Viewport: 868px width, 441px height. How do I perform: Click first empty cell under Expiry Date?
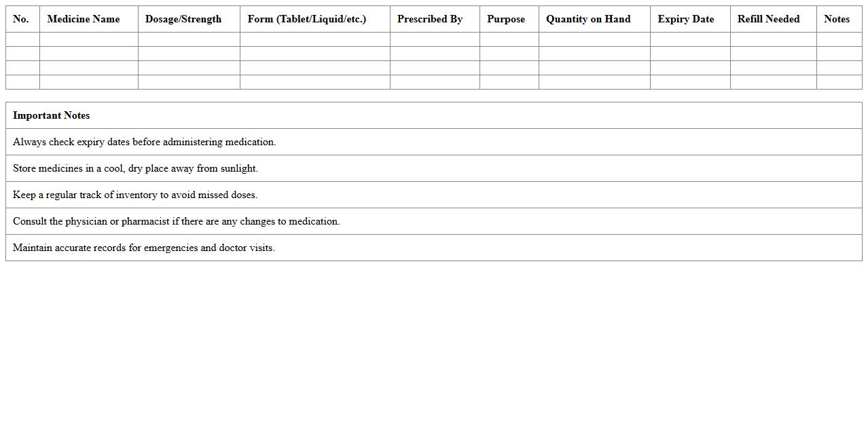click(690, 39)
